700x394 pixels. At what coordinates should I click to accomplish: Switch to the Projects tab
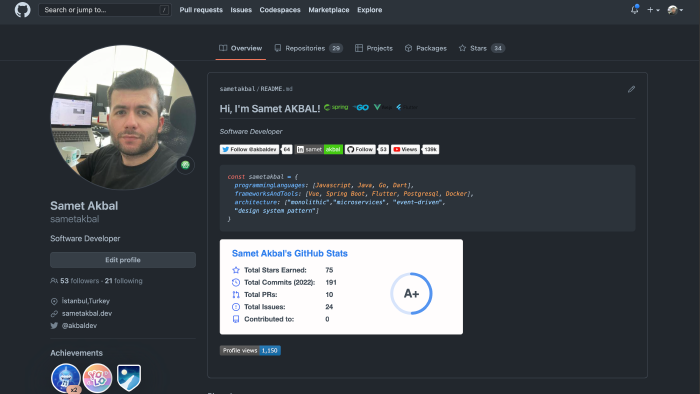(x=374, y=48)
